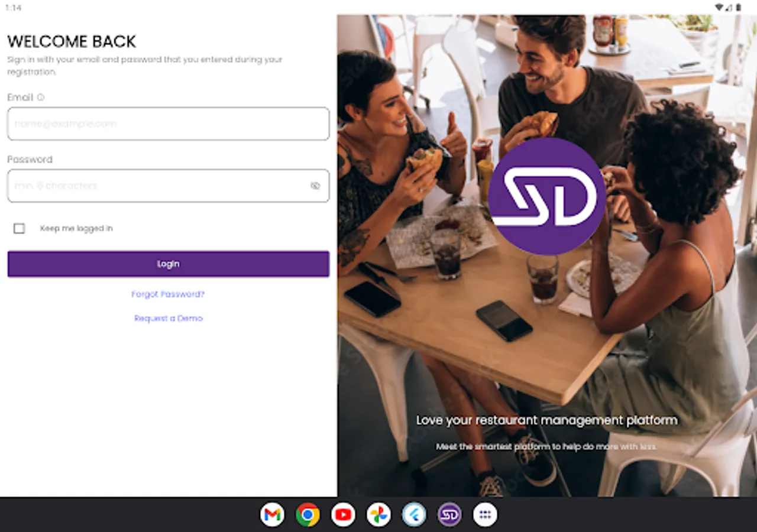
Task: Open Gmail from the taskbar
Action: point(272,515)
